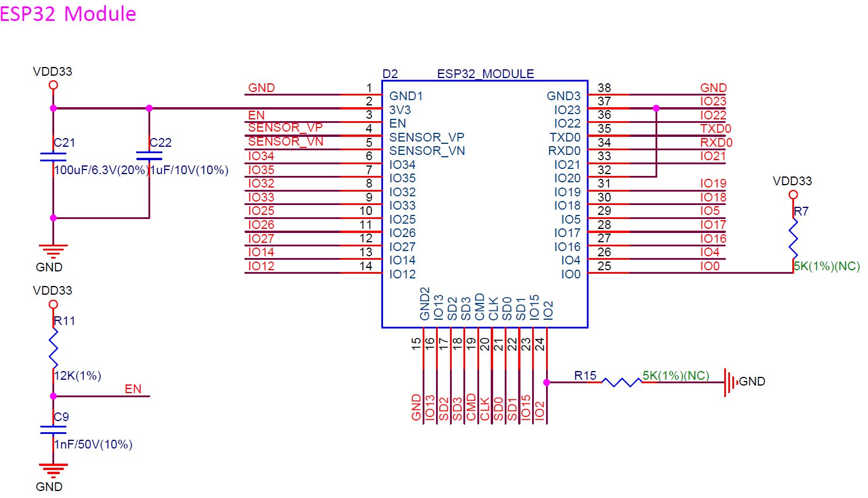This screenshot has width=868, height=498.
Task: Select the "5K(1%)(NC)" value beside R7
Action: [827, 266]
